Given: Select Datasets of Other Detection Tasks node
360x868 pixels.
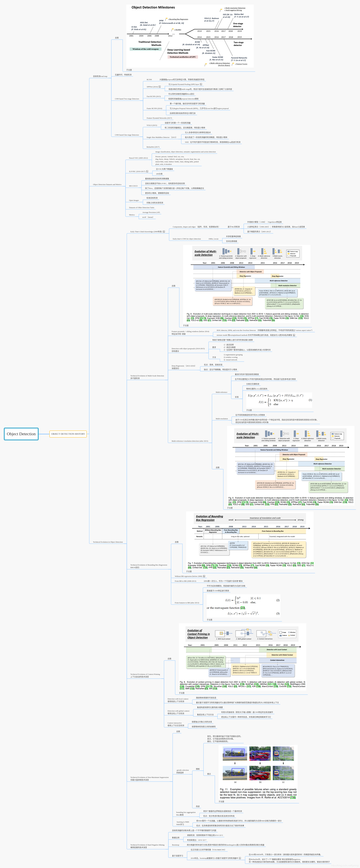Looking at the screenshot, I should point(141,208).
